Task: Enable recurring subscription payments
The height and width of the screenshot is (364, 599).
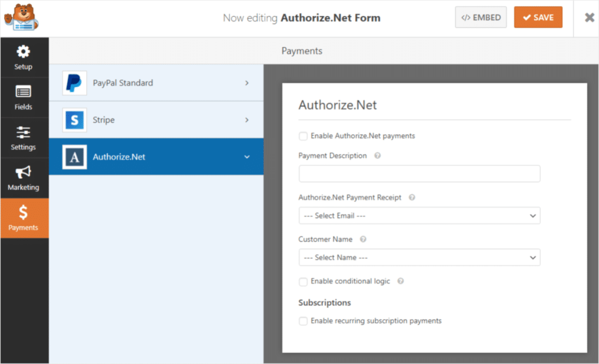Action: pos(303,321)
